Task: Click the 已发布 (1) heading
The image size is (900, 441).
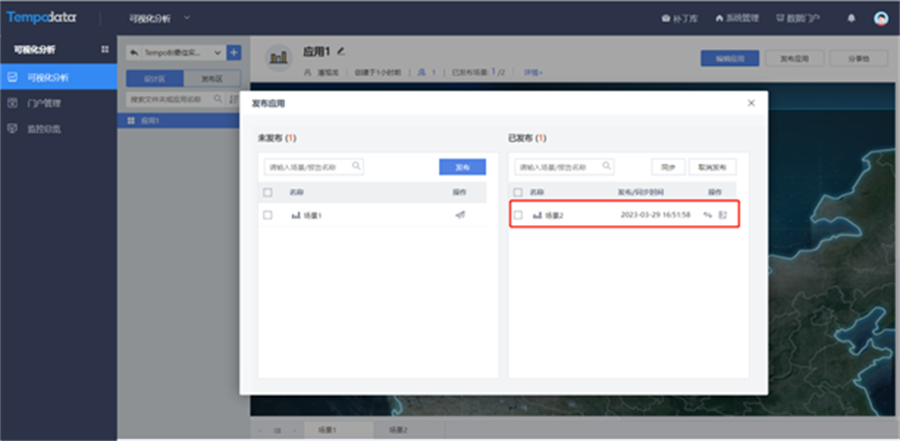Action: tap(527, 138)
